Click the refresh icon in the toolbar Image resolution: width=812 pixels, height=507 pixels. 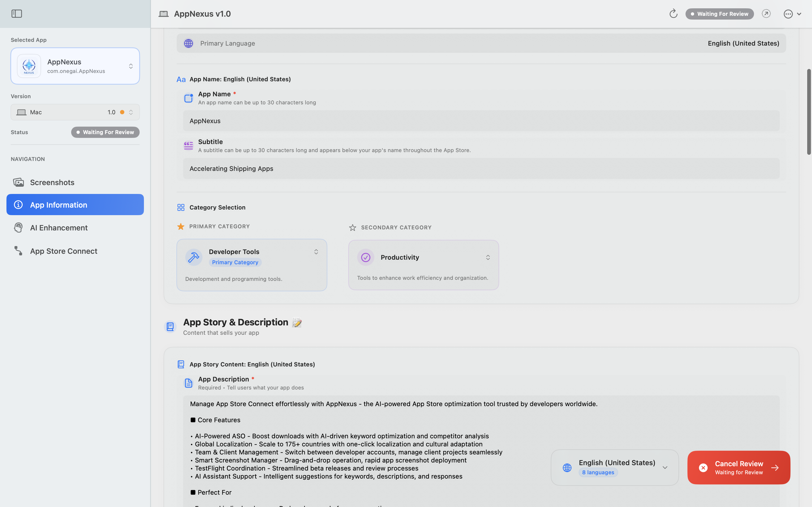pos(673,14)
